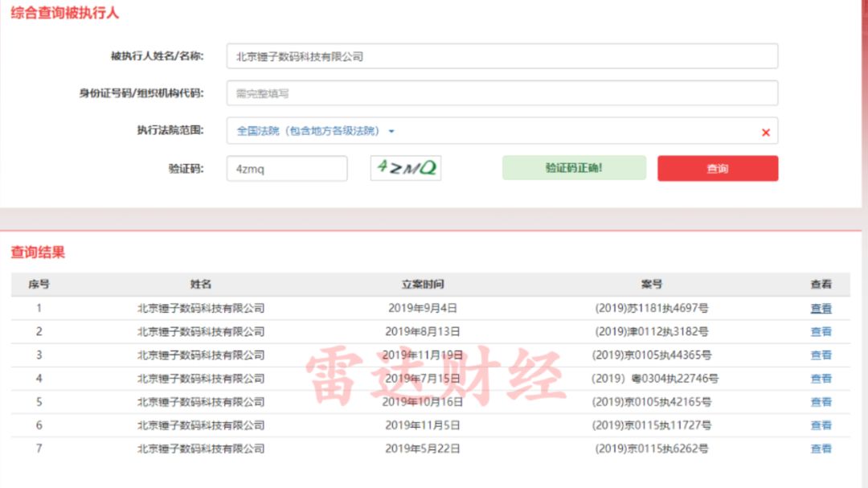Screen dimensions: 868x488
Task: Open 查看 link for case 苏1181执4697号
Action: click(x=821, y=309)
